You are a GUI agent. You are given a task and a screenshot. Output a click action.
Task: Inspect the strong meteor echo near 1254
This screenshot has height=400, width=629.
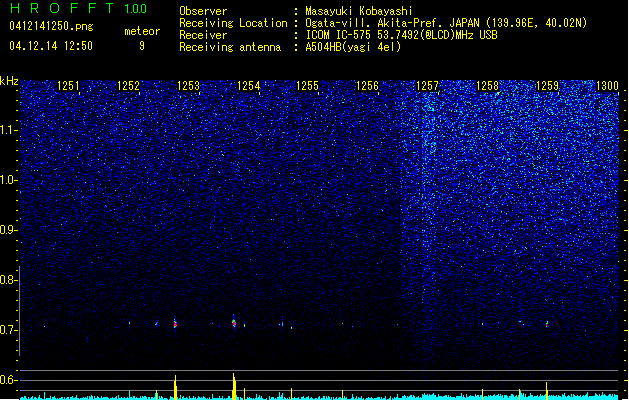234,322
